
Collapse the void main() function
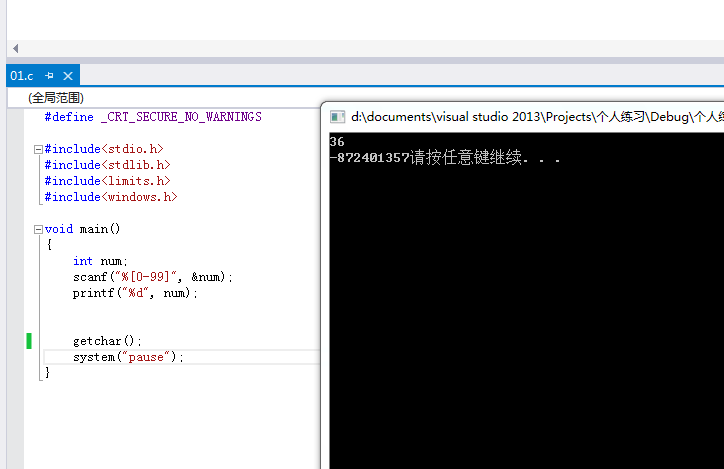pos(38,229)
